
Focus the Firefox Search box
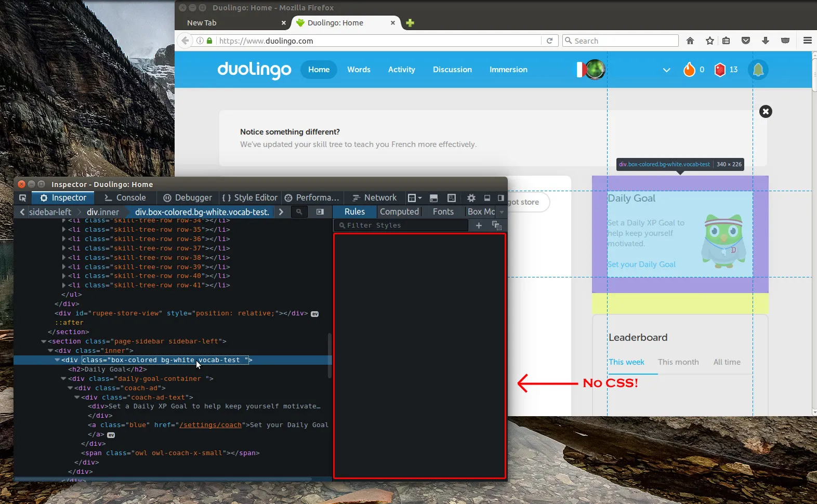[x=621, y=41]
